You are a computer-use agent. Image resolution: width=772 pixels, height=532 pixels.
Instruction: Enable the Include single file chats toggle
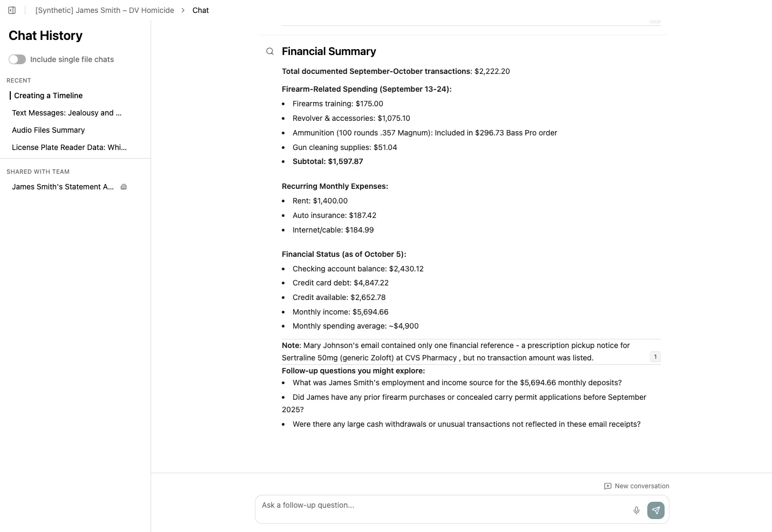click(17, 59)
